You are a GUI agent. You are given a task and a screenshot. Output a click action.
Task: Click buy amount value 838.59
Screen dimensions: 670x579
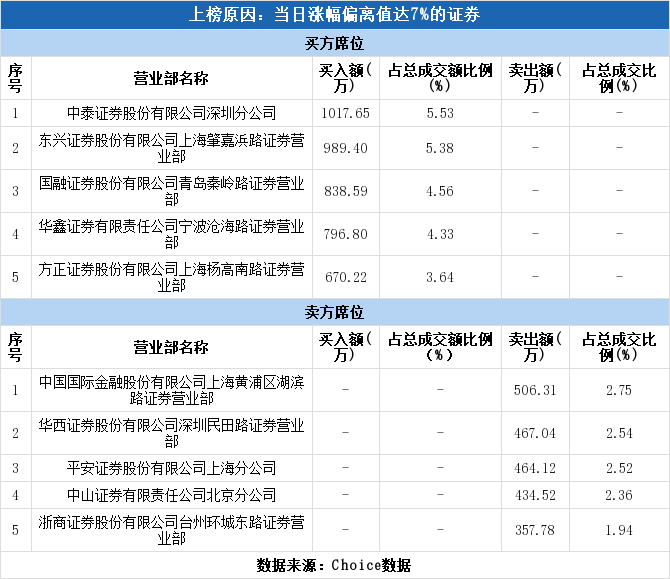[345, 191]
